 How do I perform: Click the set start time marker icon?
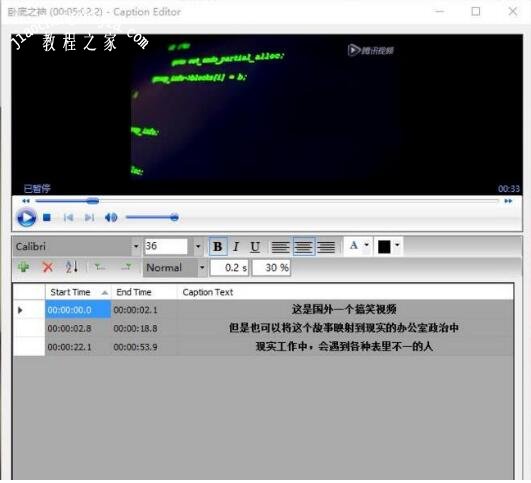click(x=100, y=267)
